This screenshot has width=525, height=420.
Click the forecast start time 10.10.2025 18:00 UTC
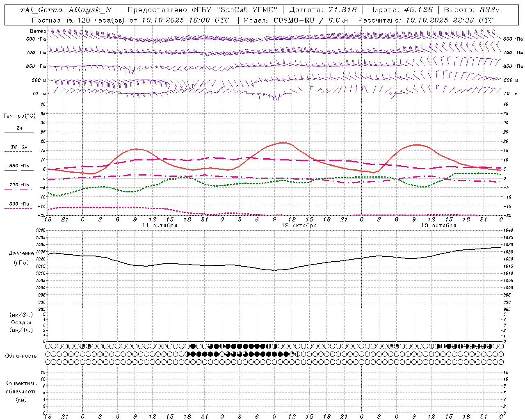coord(185,20)
